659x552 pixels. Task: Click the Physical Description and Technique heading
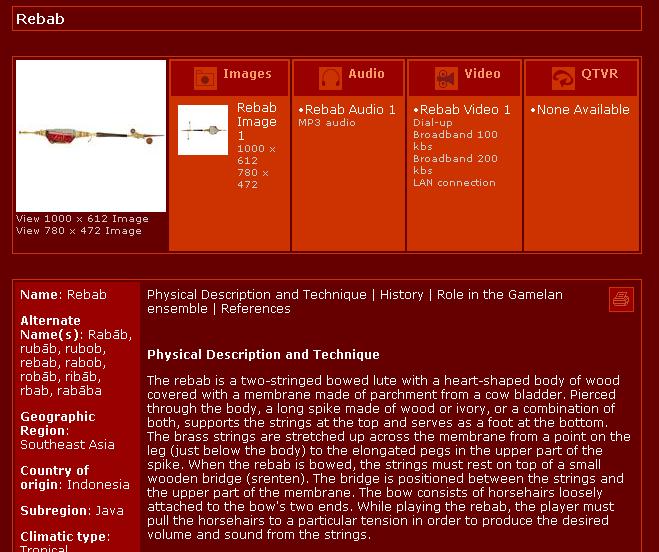pyautogui.click(x=263, y=355)
